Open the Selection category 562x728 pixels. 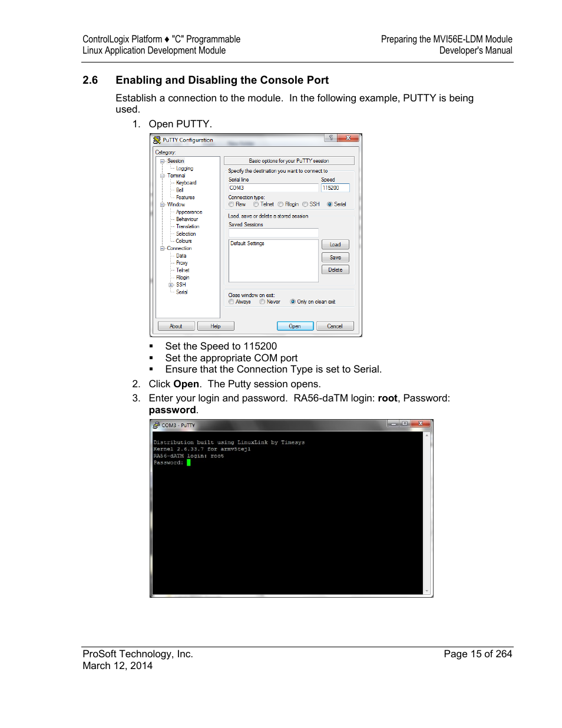(x=186, y=234)
